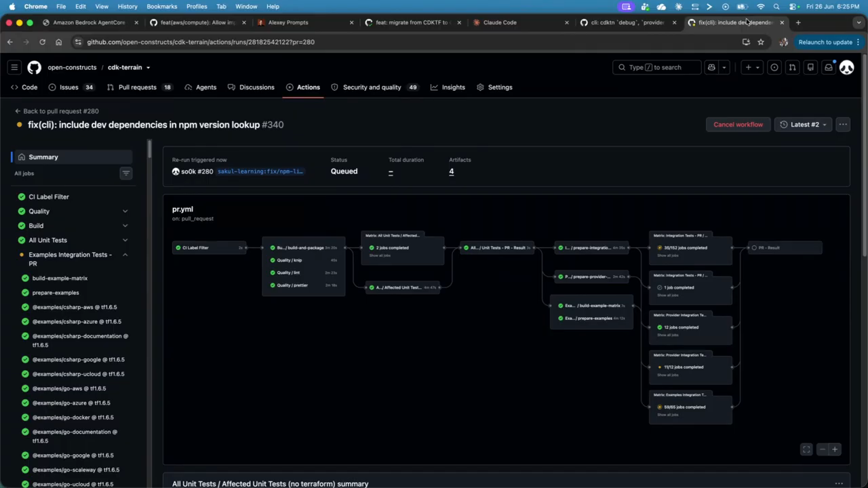Filter jobs using sidebar filter icon

tap(125, 174)
